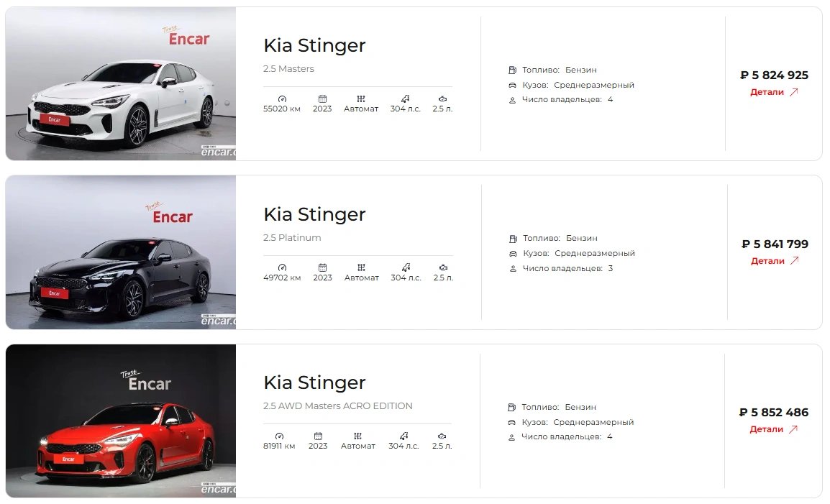The image size is (830, 504).
Task: Click the Kia Stinger title above 2.5 Masters
Action: click(314, 45)
